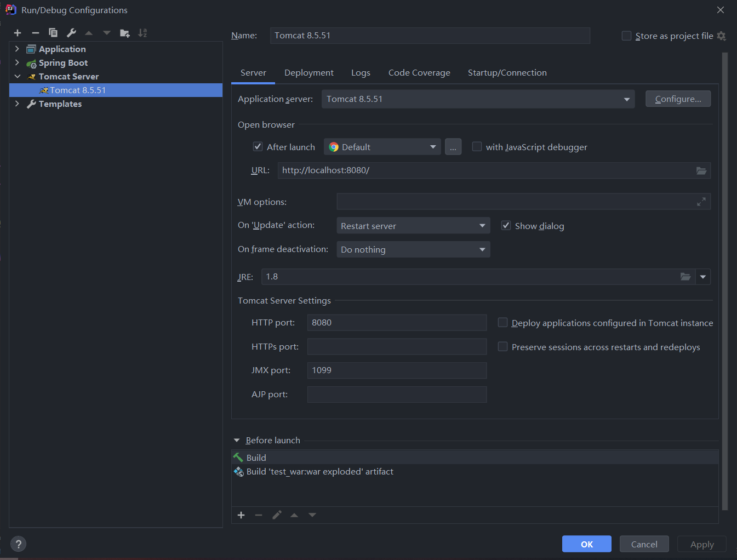Switch to the Deployment tab

click(x=309, y=73)
